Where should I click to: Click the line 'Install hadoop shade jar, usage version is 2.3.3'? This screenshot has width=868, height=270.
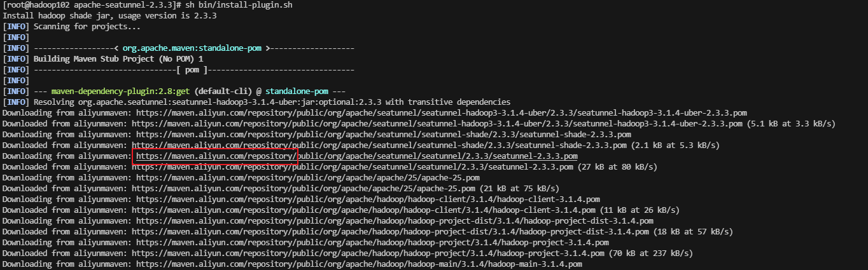pos(109,15)
